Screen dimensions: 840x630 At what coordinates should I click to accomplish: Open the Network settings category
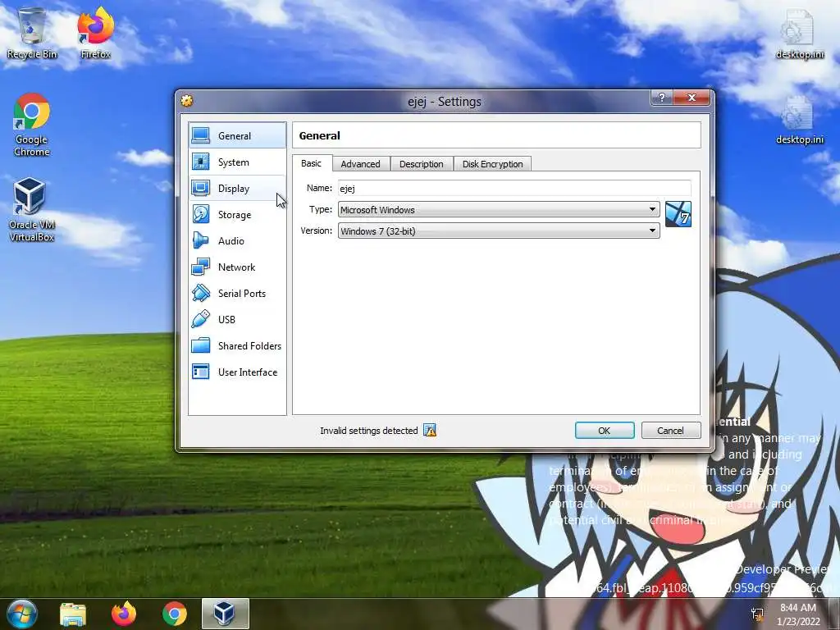[237, 267]
